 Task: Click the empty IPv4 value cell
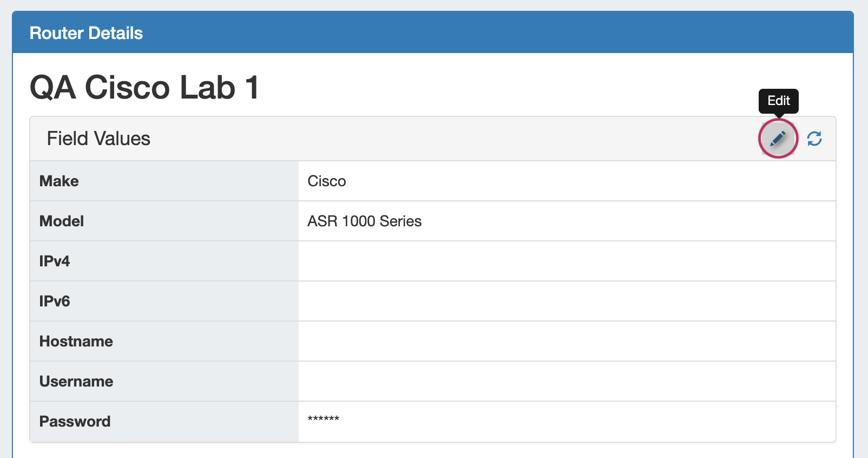coord(567,261)
